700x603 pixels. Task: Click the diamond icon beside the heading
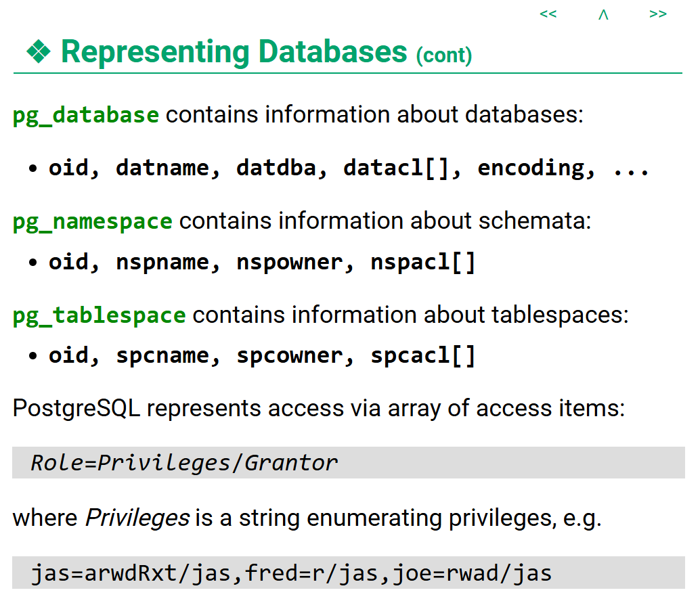coord(38,52)
